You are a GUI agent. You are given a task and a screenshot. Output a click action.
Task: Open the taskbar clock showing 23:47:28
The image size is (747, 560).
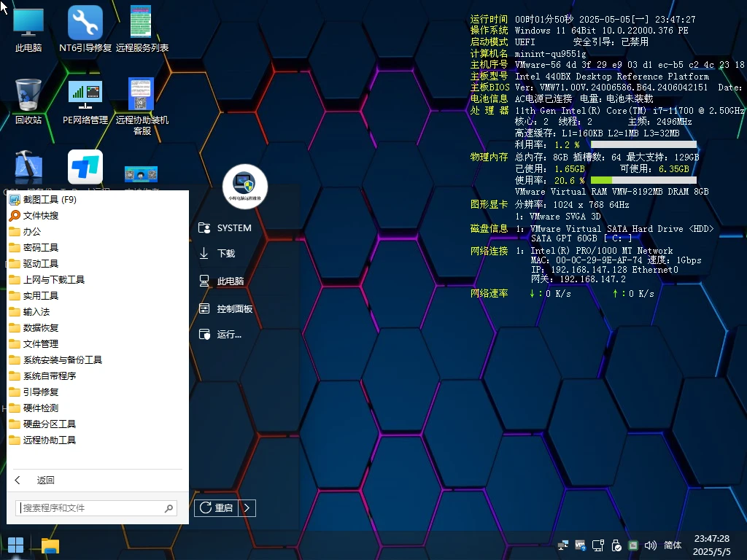tap(712, 545)
